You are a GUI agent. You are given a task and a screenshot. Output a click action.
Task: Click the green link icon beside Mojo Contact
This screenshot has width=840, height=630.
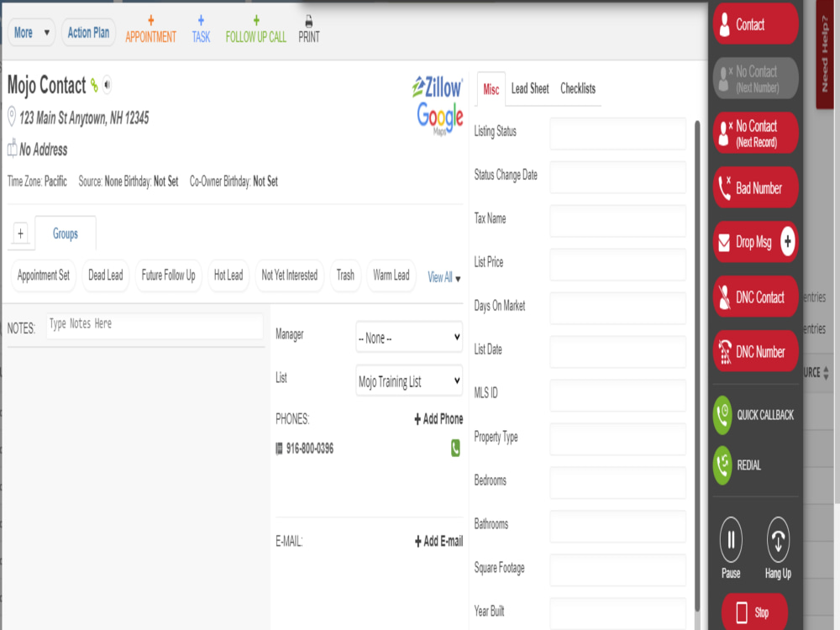pyautogui.click(x=94, y=85)
